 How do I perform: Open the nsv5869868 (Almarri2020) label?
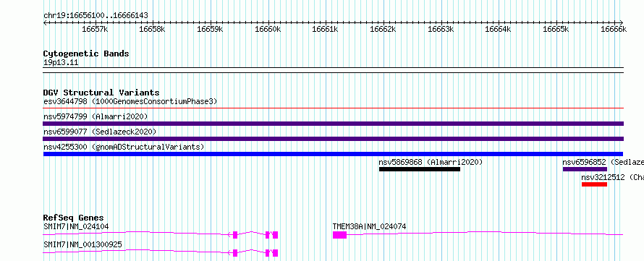(x=431, y=162)
